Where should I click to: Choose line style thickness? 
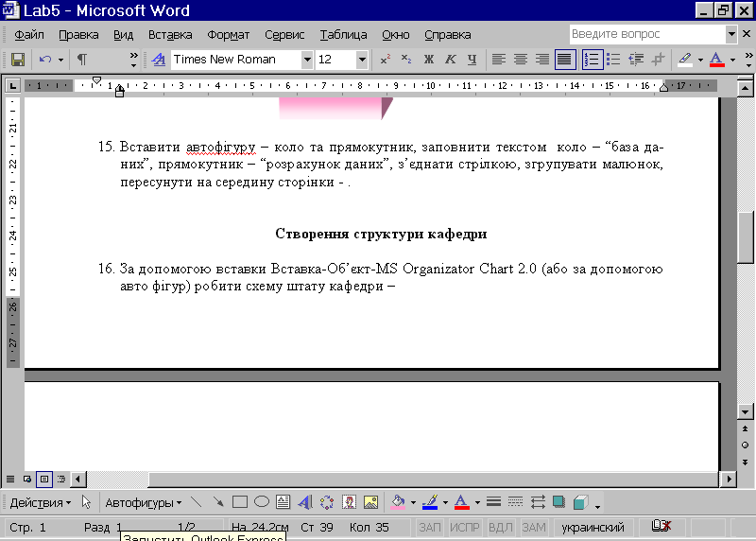(x=493, y=503)
